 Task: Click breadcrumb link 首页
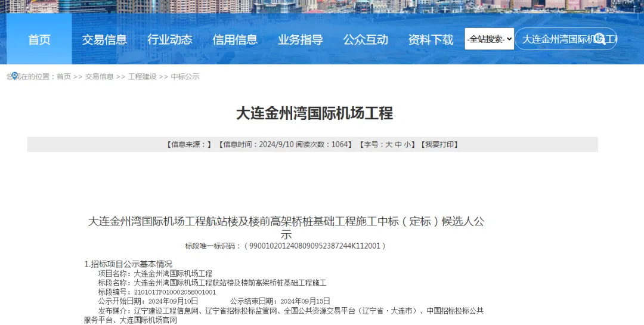tap(64, 76)
